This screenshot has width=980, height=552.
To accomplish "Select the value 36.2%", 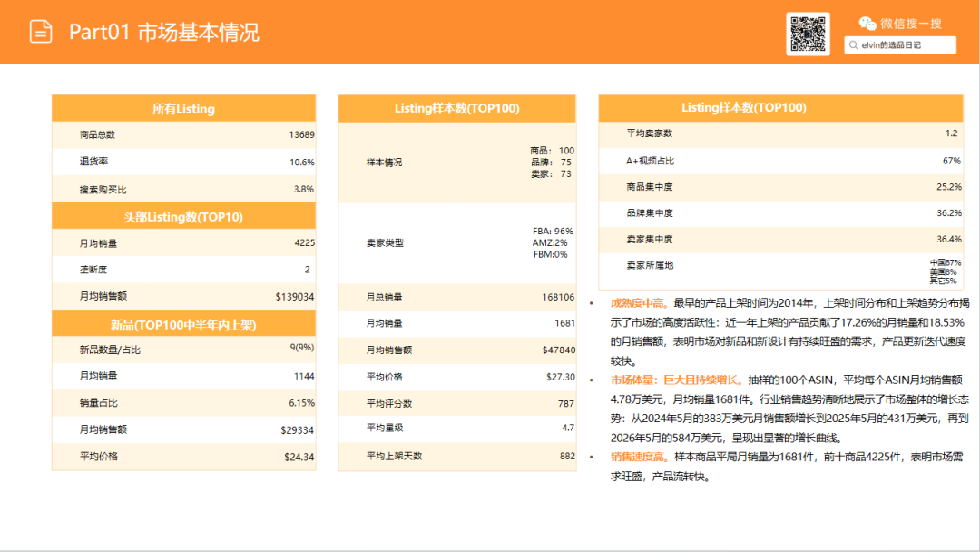I will tap(949, 213).
